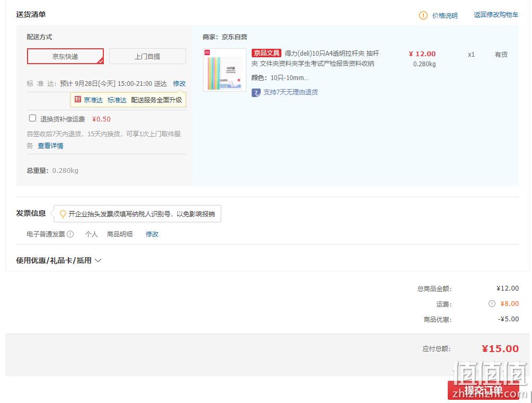This screenshot has height=403, width=532.
Task: Click the shipping fee info icon
Action: click(x=492, y=303)
